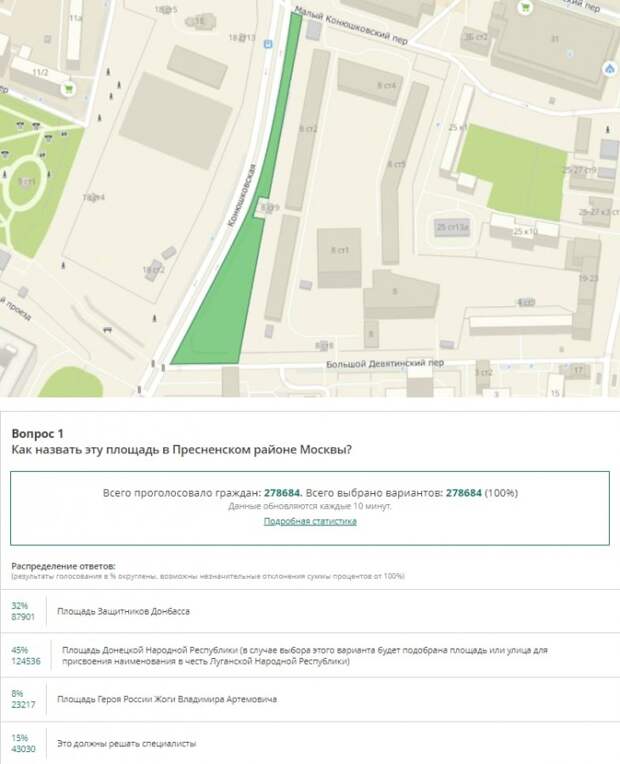Click the question about naming the square
Viewport: 620px width, 764px height.
click(x=181, y=449)
